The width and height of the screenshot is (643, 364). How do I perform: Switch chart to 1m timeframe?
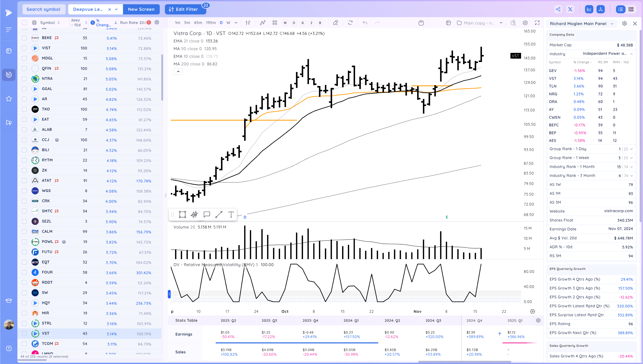177,23
